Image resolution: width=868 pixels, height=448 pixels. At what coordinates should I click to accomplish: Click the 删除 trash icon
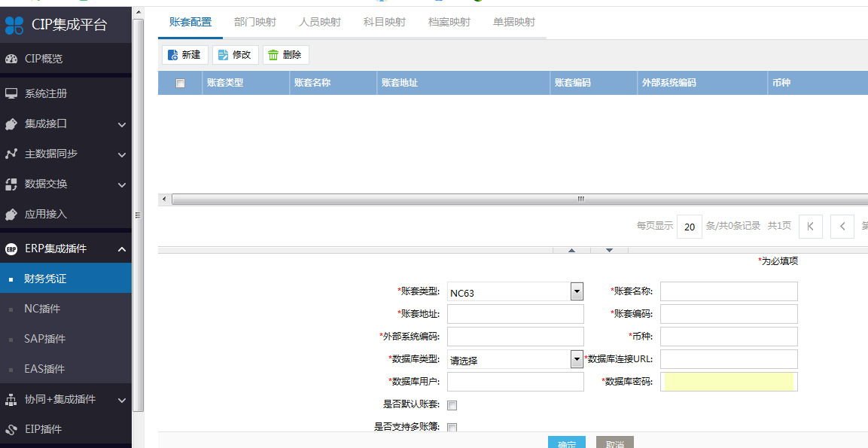[x=273, y=55]
